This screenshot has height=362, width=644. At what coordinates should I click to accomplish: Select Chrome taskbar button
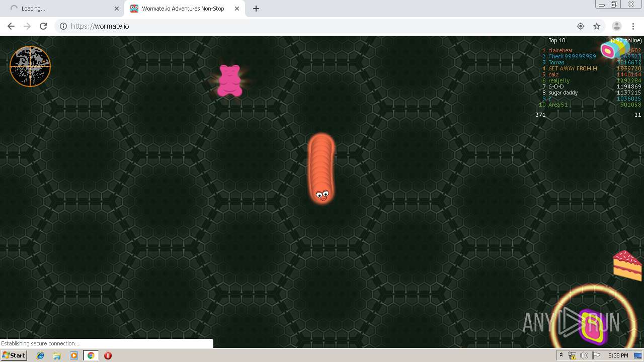point(91,355)
